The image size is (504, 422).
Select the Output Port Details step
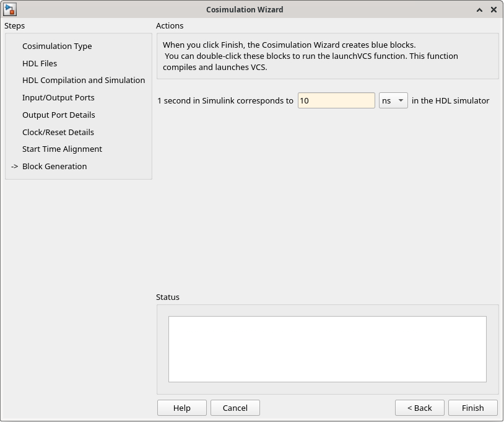coord(59,115)
